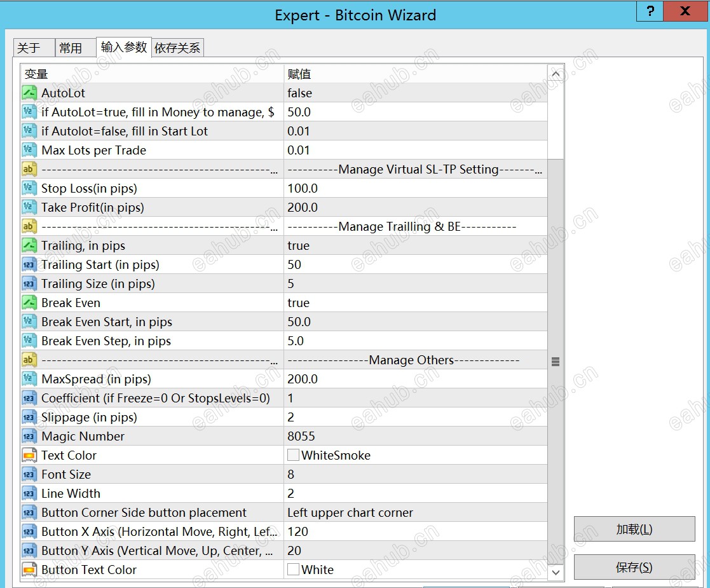
Task: Click the Slippage (in pips) icon
Action: [29, 417]
